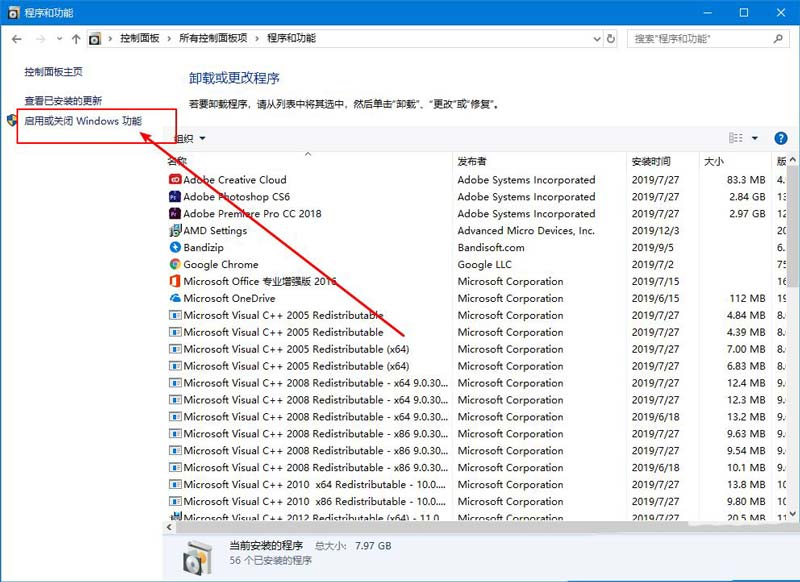Screen dimensions: 800x582
Task: Click the control panel icon in address bar
Action: click(x=95, y=39)
